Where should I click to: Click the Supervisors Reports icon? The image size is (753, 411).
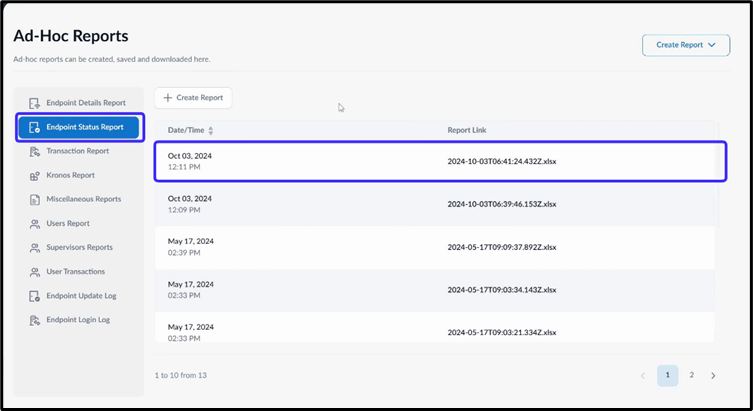pyautogui.click(x=34, y=248)
